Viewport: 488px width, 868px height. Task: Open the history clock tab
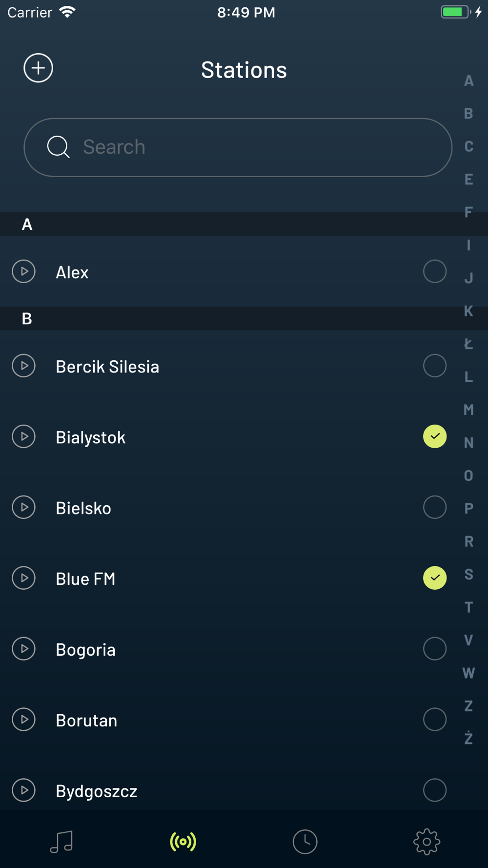305,842
